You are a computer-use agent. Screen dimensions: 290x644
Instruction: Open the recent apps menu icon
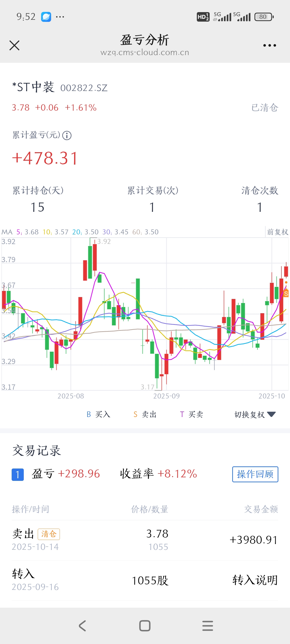pos(208,626)
